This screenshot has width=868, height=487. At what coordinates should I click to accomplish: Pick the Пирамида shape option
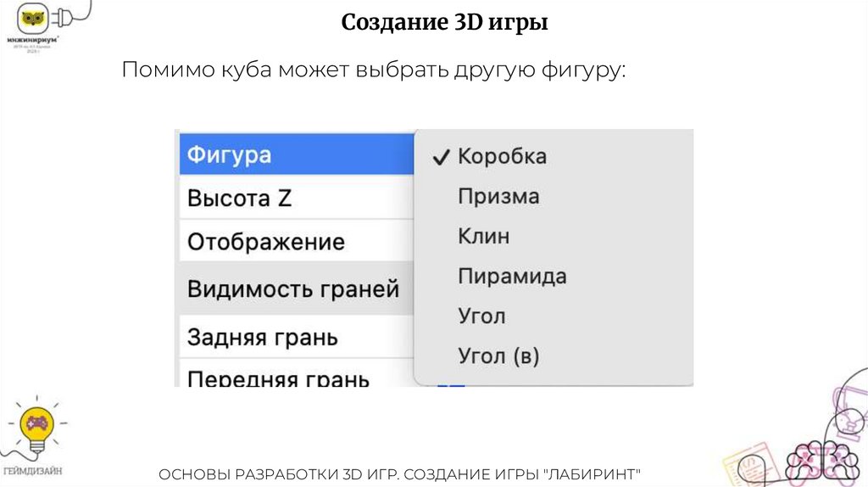coord(512,276)
